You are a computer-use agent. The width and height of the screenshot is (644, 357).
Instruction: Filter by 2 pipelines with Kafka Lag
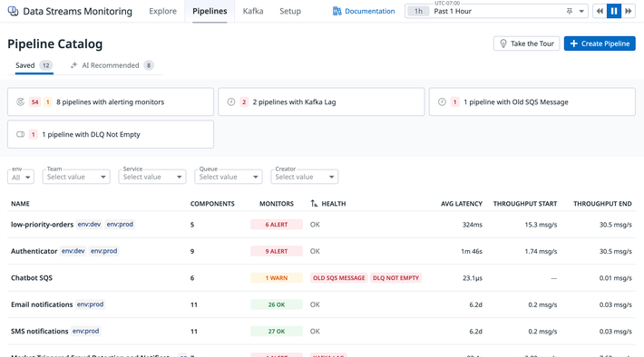[x=321, y=101]
